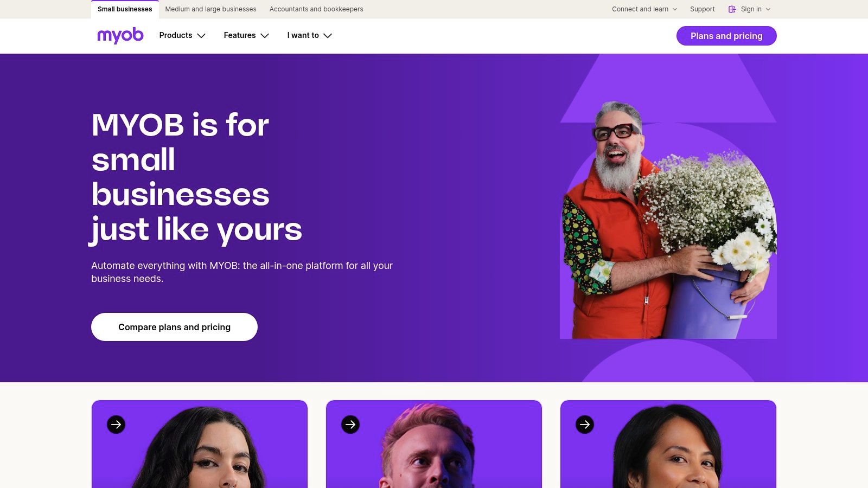
Task: Select the smiling woman card on the right
Action: [668, 444]
